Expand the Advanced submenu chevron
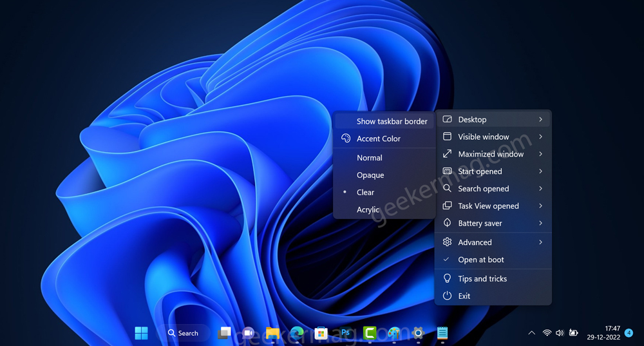Image resolution: width=644 pixels, height=346 pixels. [x=540, y=242]
